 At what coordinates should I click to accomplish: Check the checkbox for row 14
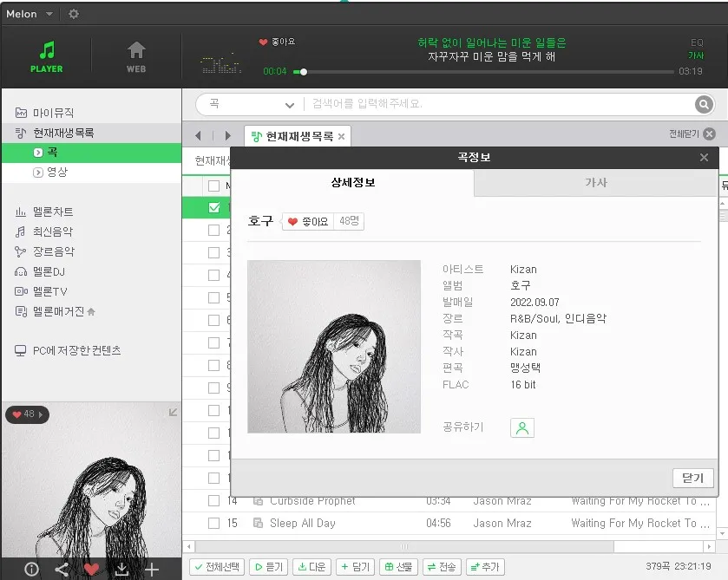[213, 500]
